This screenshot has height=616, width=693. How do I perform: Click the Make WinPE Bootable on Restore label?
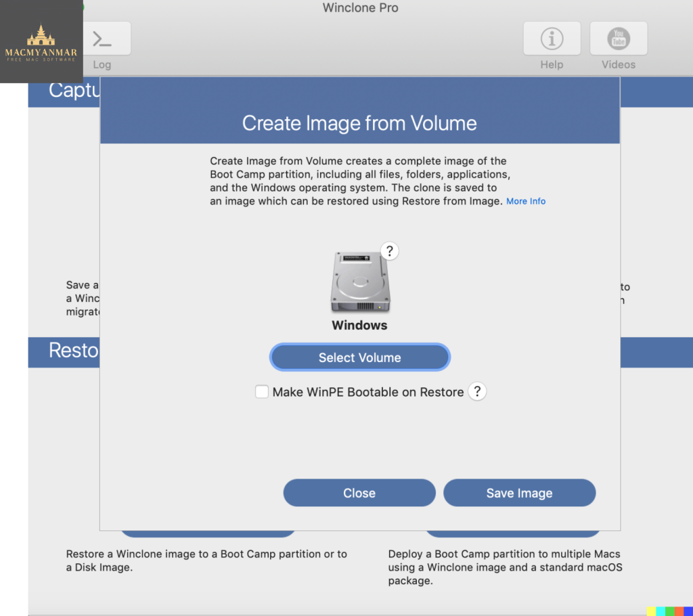pos(367,392)
